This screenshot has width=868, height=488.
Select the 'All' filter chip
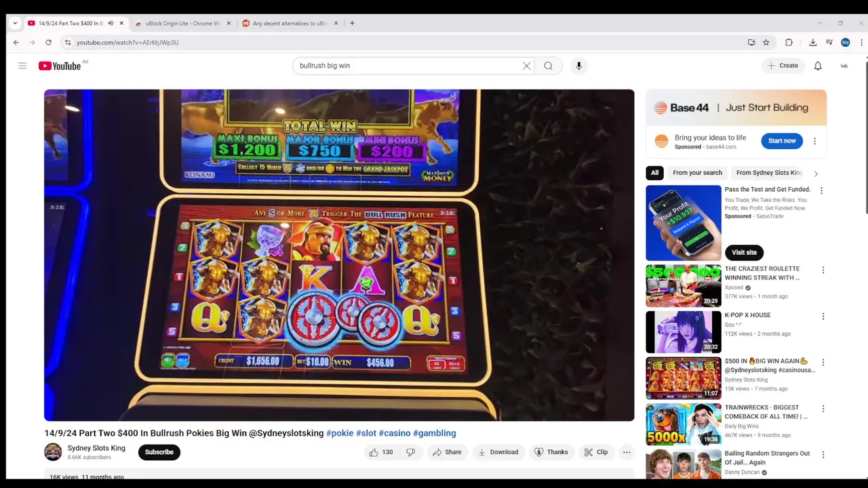(x=654, y=173)
